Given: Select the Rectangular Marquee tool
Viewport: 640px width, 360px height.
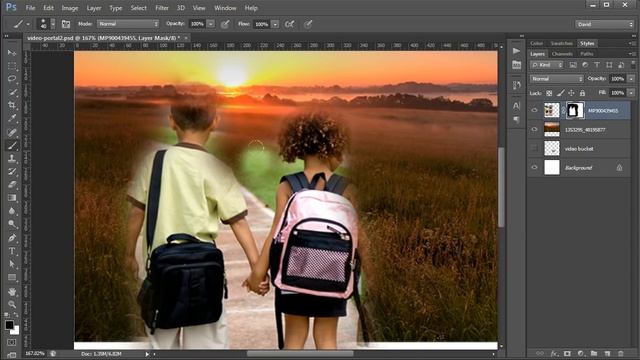Looking at the screenshot, I should coord(12,66).
